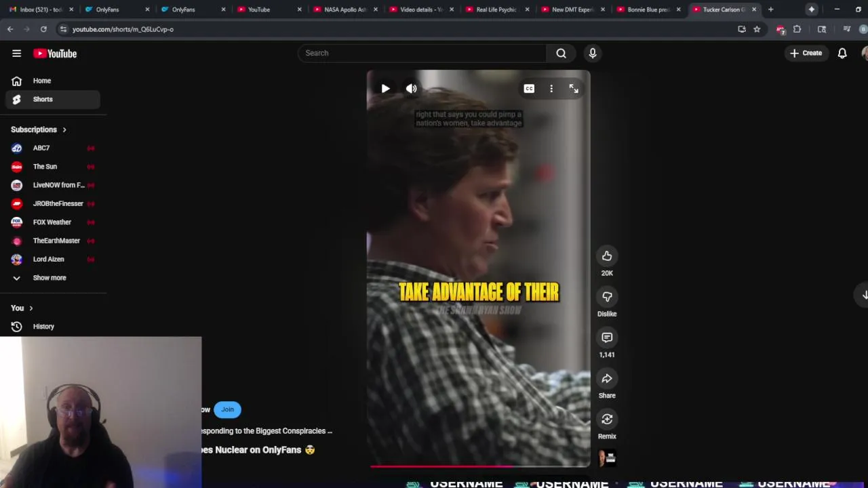Click the YouTube logo
Screen dimensions: 868x488
point(55,54)
